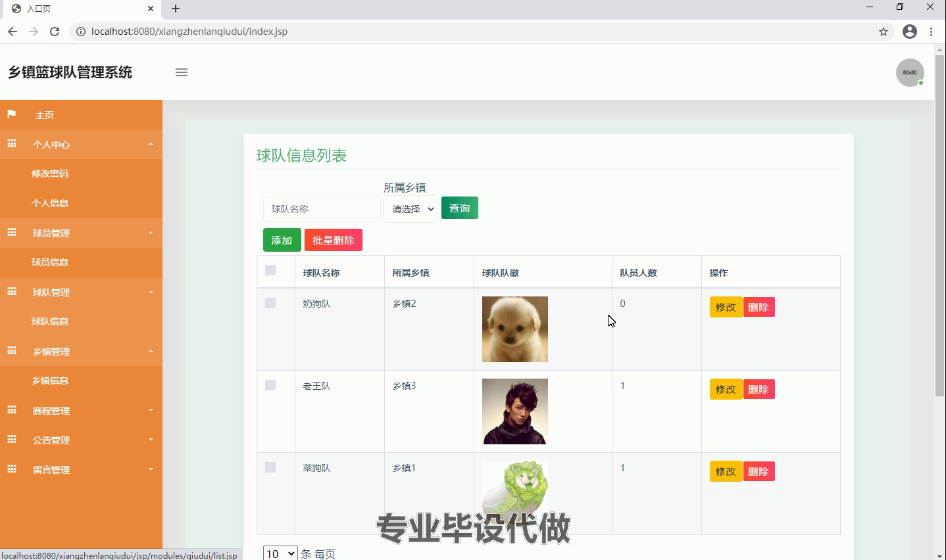Open 个人信息 in the sidebar

[x=50, y=203]
